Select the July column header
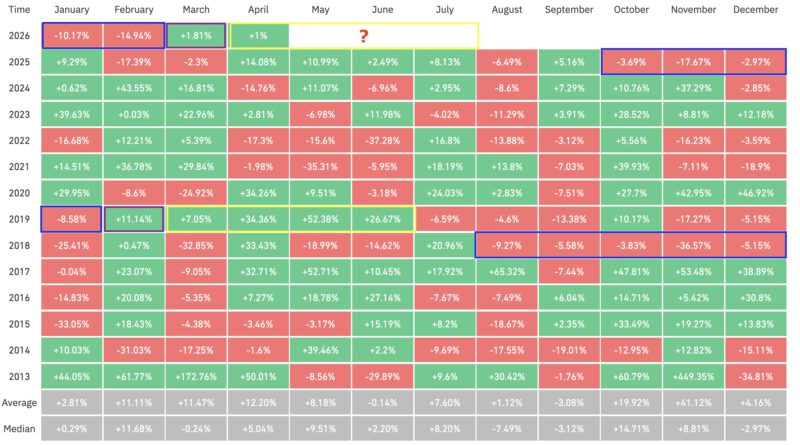The image size is (800, 445). (x=445, y=10)
